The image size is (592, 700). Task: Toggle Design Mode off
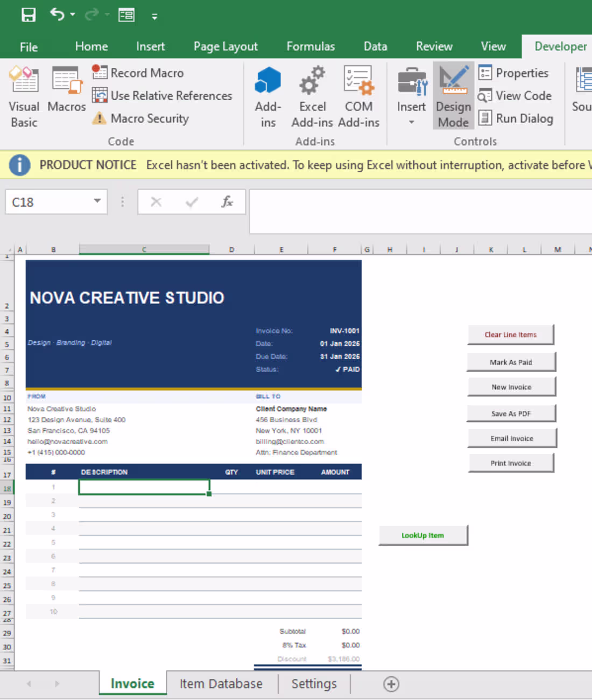coord(453,96)
